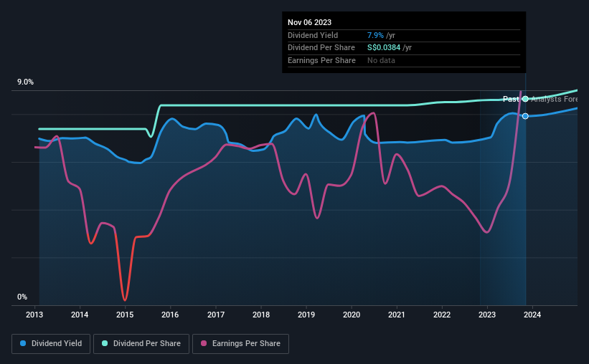
Task: Click the 9.0% y-axis label
Action: [x=25, y=82]
